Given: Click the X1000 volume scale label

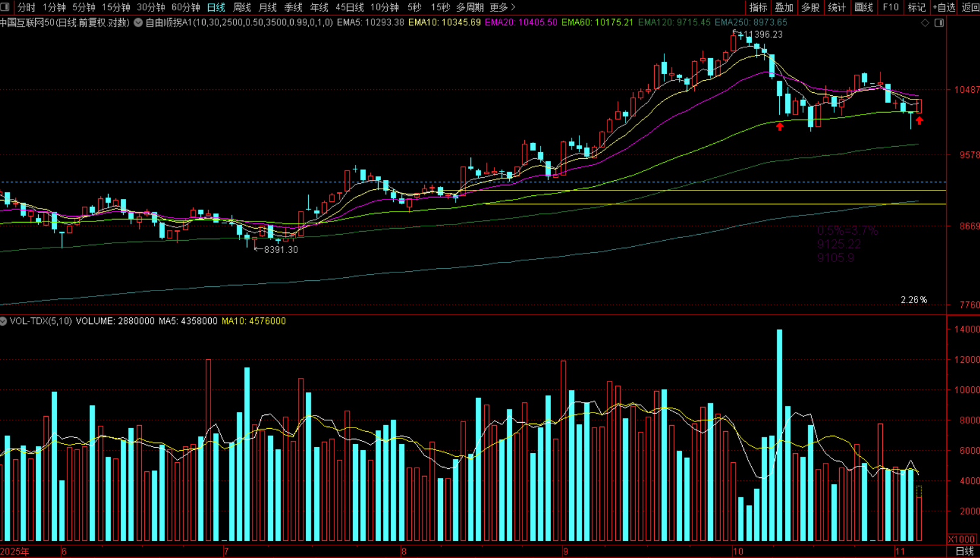Looking at the screenshot, I should tap(962, 539).
